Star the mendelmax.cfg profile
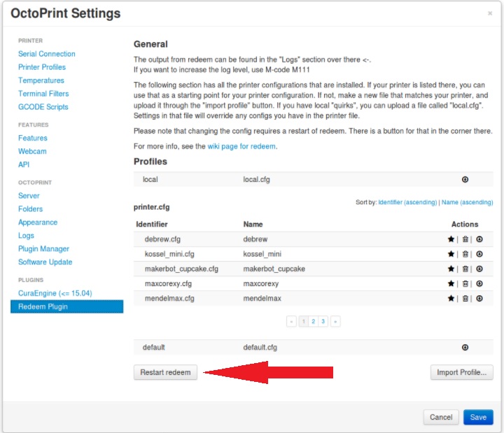Viewport: 504px width, 433px height. tap(451, 299)
